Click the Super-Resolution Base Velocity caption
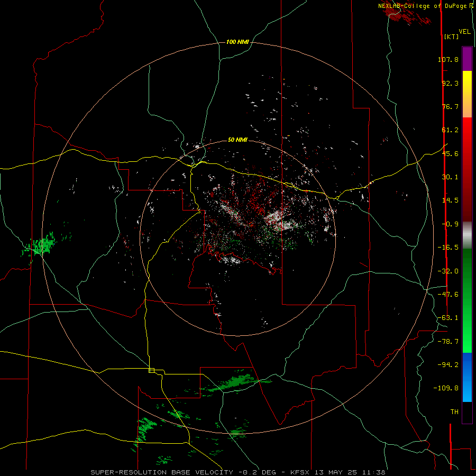 [238, 472]
